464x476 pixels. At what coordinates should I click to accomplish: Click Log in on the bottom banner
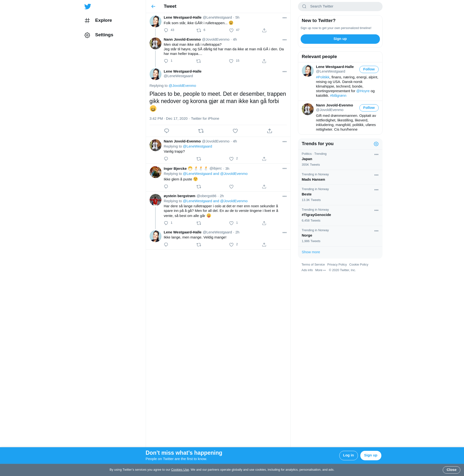tap(348, 455)
